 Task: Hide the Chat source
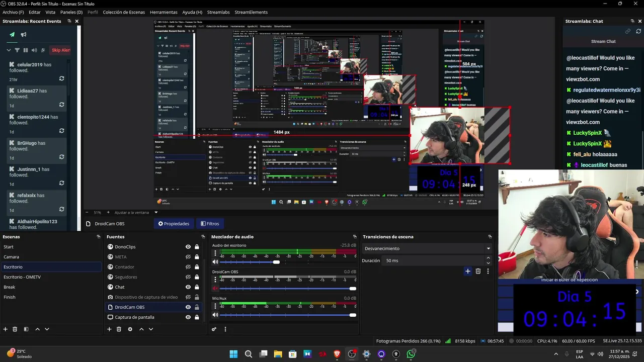coord(188,287)
